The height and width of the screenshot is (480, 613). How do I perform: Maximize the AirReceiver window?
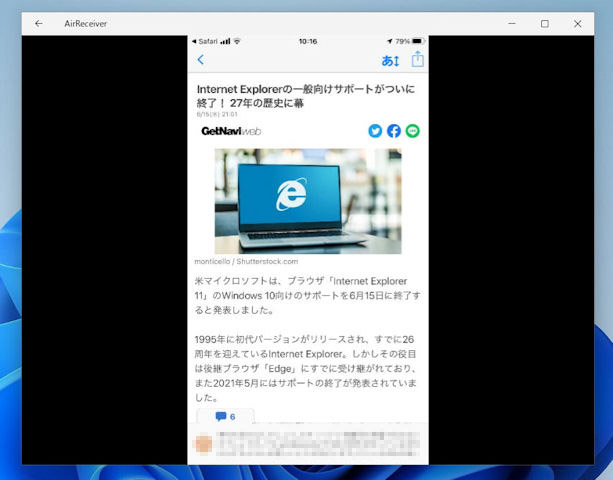(x=545, y=24)
